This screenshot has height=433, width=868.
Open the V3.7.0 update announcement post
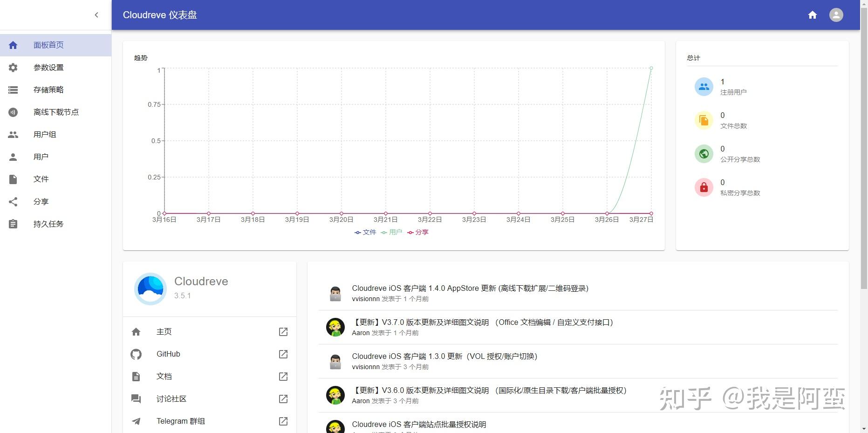[483, 322]
